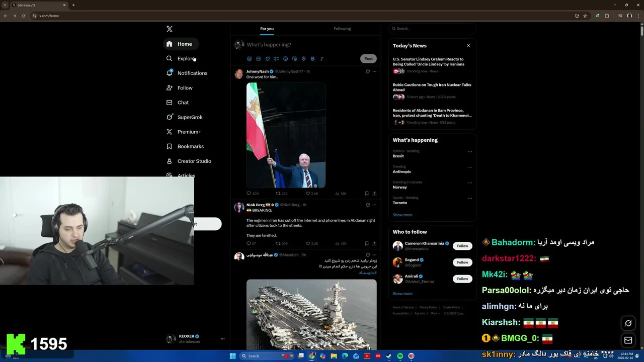Image resolution: width=644 pixels, height=362 pixels.
Task: Open the X logo home link
Action: tap(170, 29)
